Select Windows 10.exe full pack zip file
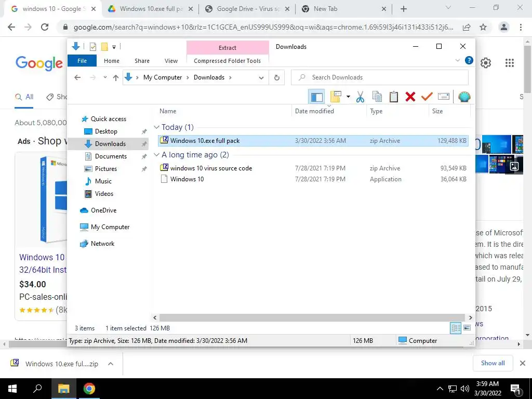The image size is (532, 399). coord(313,141)
